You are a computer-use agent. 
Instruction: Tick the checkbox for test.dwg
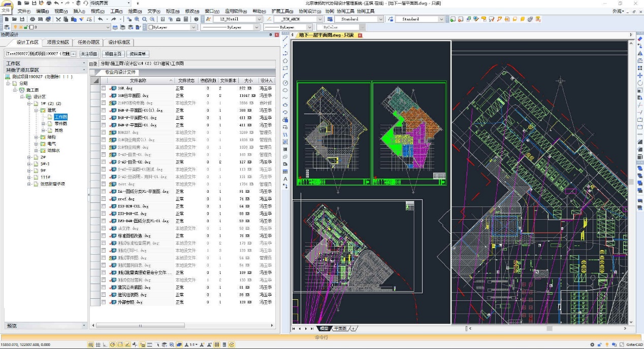(104, 184)
